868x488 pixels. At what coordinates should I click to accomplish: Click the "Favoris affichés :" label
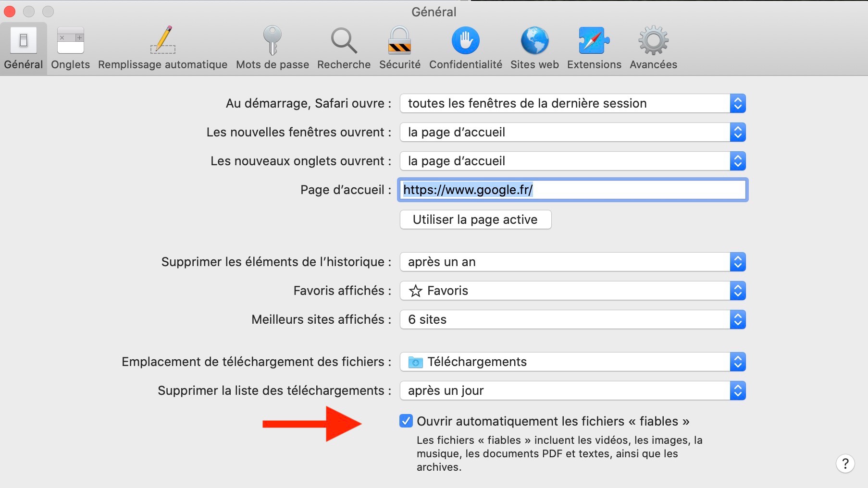coord(343,291)
